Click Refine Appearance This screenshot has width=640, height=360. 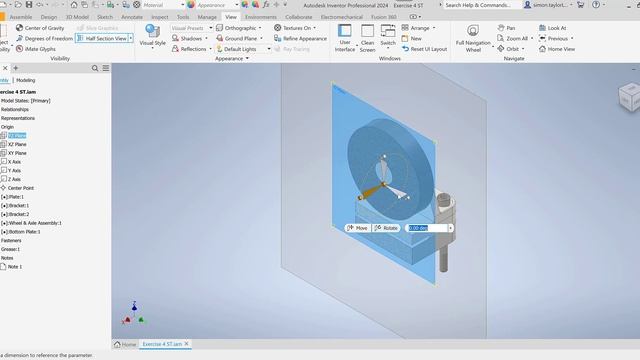(x=300, y=38)
